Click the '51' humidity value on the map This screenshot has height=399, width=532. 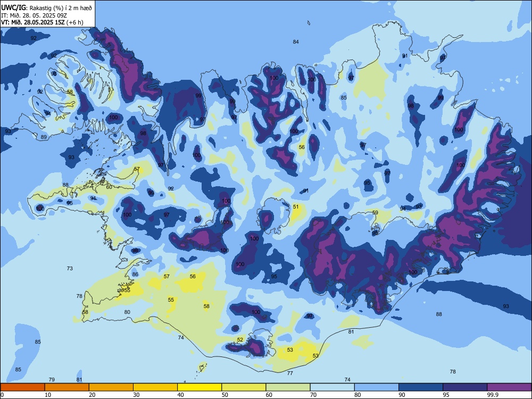pos(296,206)
